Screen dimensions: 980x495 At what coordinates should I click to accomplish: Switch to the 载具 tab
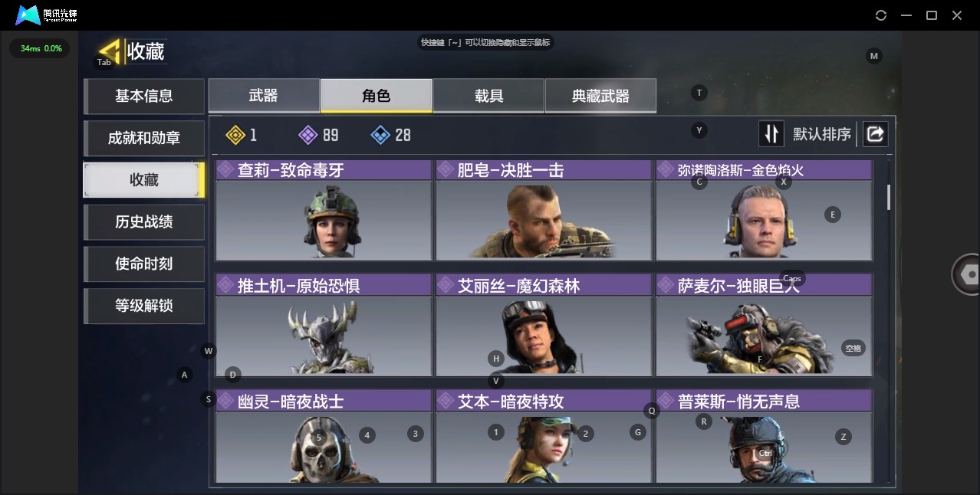[x=488, y=96]
